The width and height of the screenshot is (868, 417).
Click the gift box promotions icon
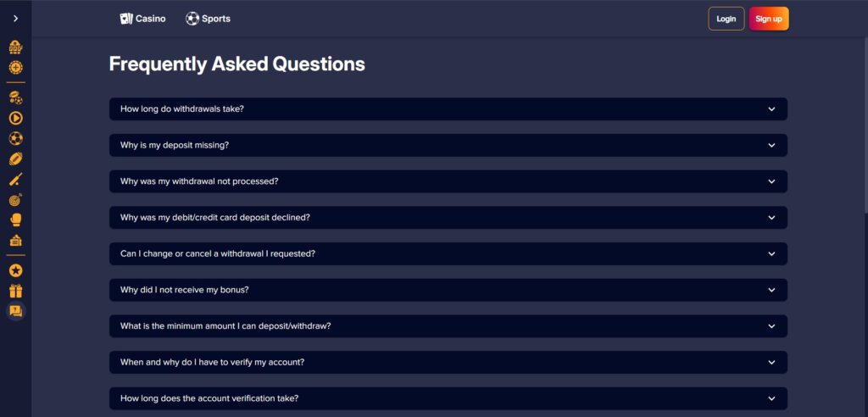pos(15,291)
